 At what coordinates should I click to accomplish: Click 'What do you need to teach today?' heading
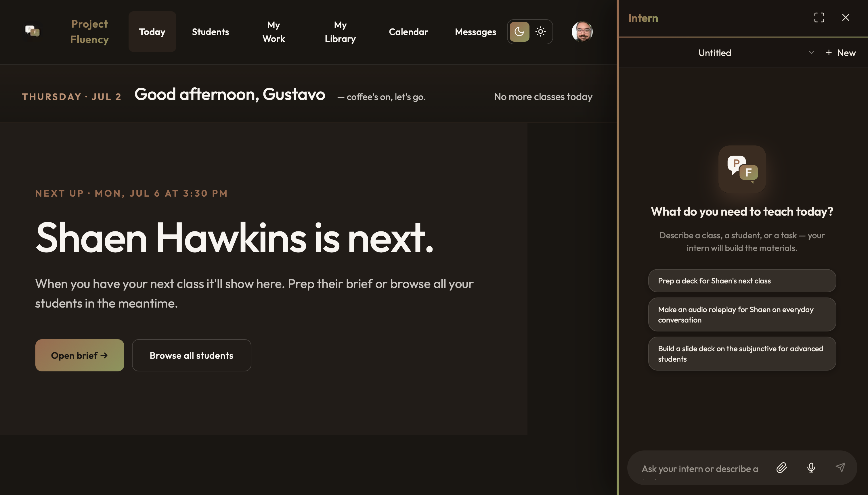pyautogui.click(x=742, y=212)
